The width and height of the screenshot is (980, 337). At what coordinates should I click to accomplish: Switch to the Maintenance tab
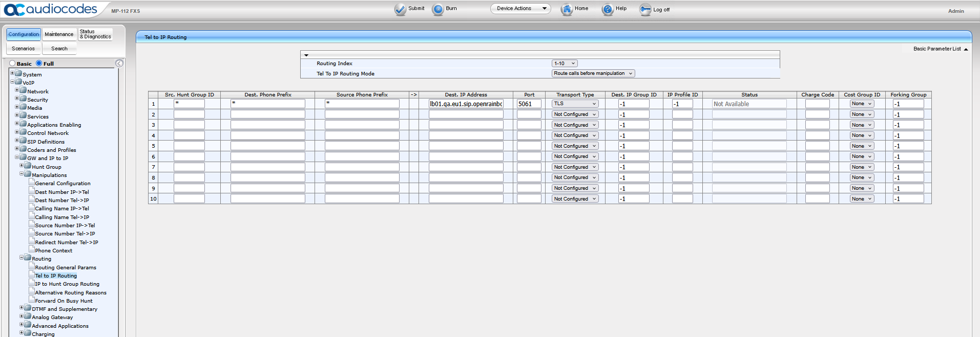59,34
